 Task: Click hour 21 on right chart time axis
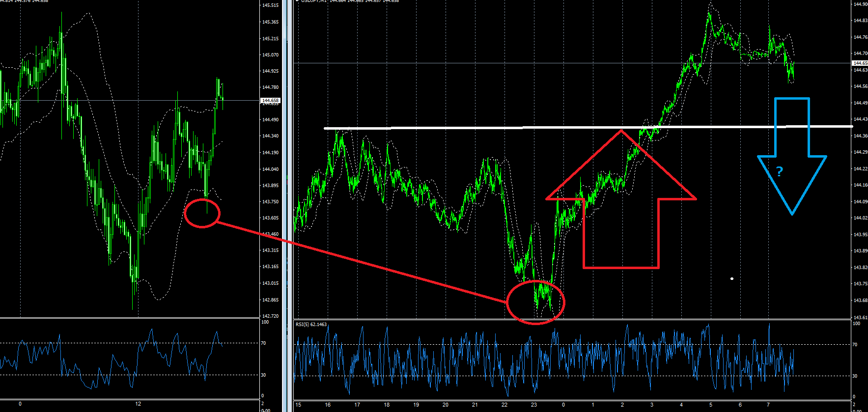475,405
